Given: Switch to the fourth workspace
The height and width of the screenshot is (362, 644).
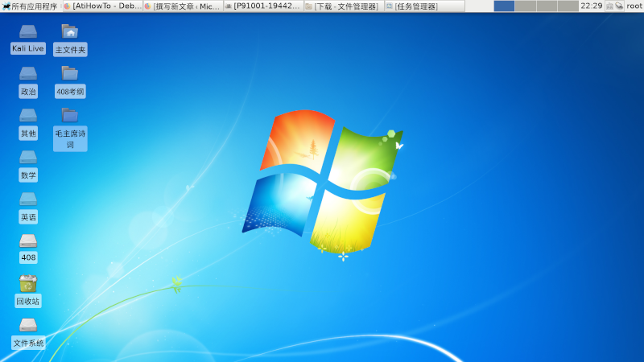Looking at the screenshot, I should [x=568, y=6].
